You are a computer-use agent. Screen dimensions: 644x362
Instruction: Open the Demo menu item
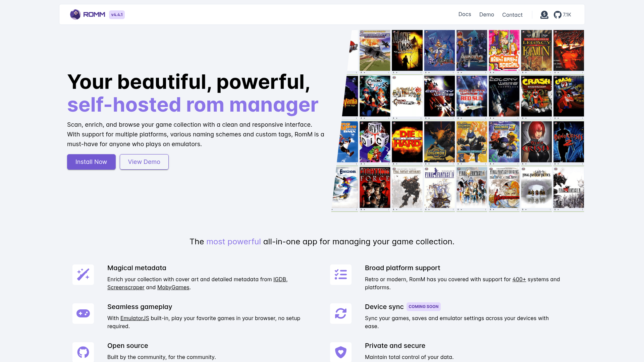[x=486, y=14]
